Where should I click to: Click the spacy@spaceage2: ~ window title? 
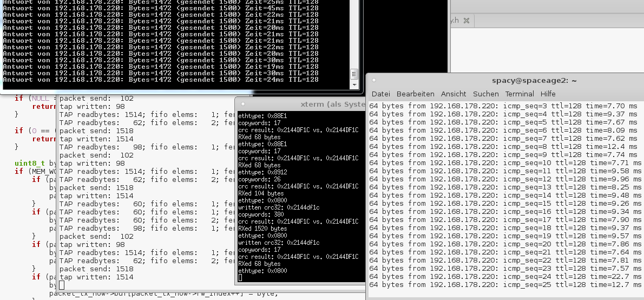pyautogui.click(x=534, y=81)
